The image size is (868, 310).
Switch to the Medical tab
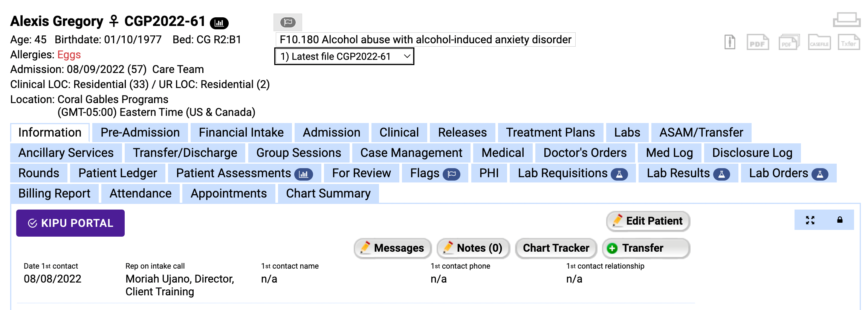click(x=502, y=153)
